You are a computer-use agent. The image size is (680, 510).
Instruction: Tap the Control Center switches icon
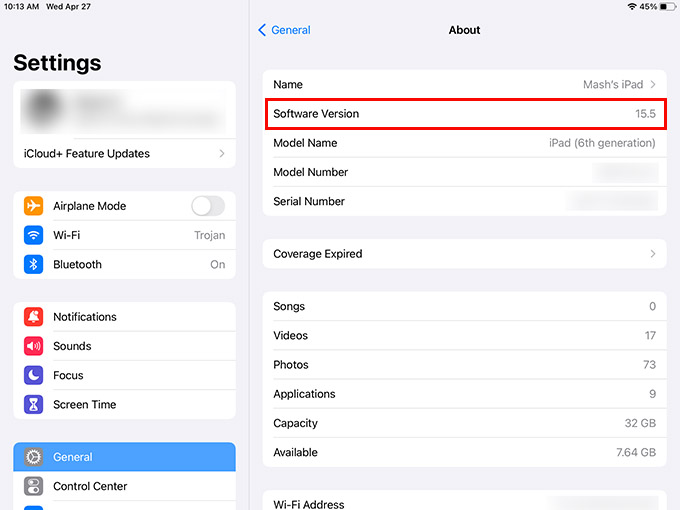[x=33, y=486]
